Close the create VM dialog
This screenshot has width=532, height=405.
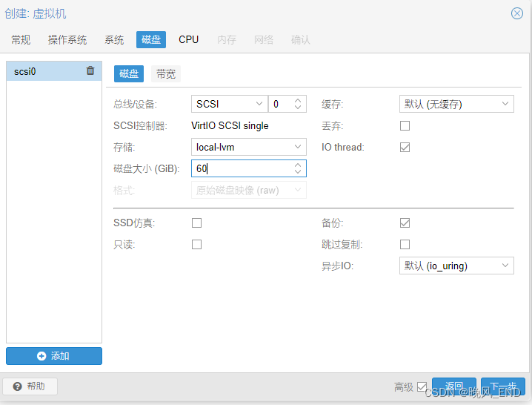[x=516, y=13]
